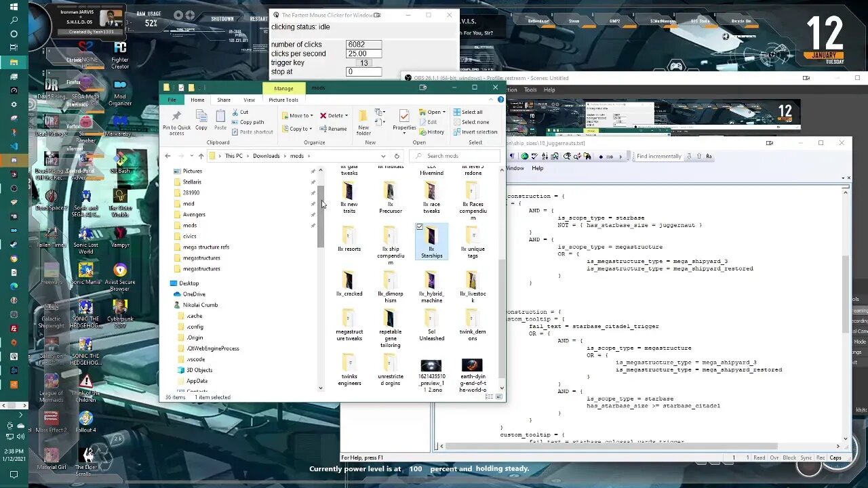The width and height of the screenshot is (868, 488).
Task: Select Stellaris in navigation pane
Action: coord(192,182)
